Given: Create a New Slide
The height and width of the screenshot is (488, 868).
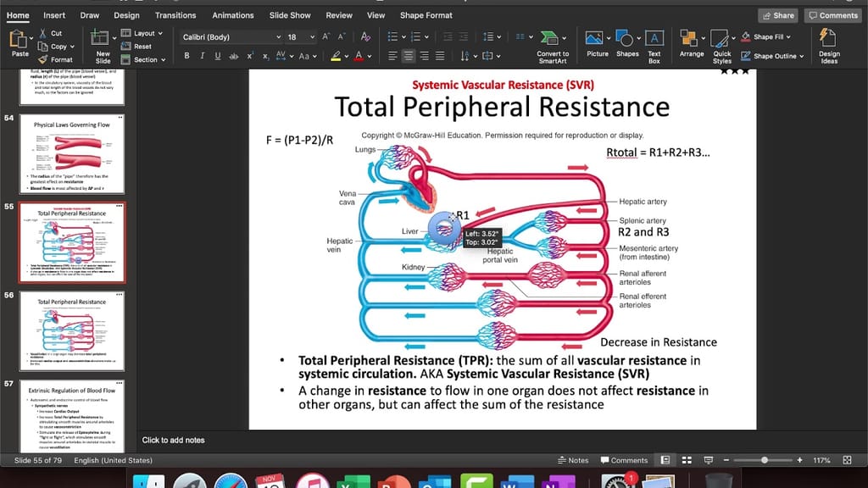Looking at the screenshot, I should (102, 44).
